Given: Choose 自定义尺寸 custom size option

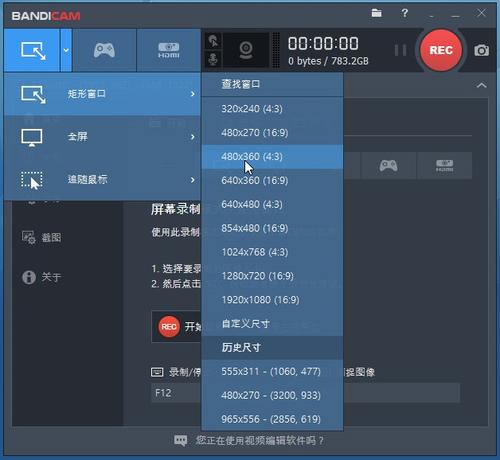Looking at the screenshot, I should (x=272, y=324).
